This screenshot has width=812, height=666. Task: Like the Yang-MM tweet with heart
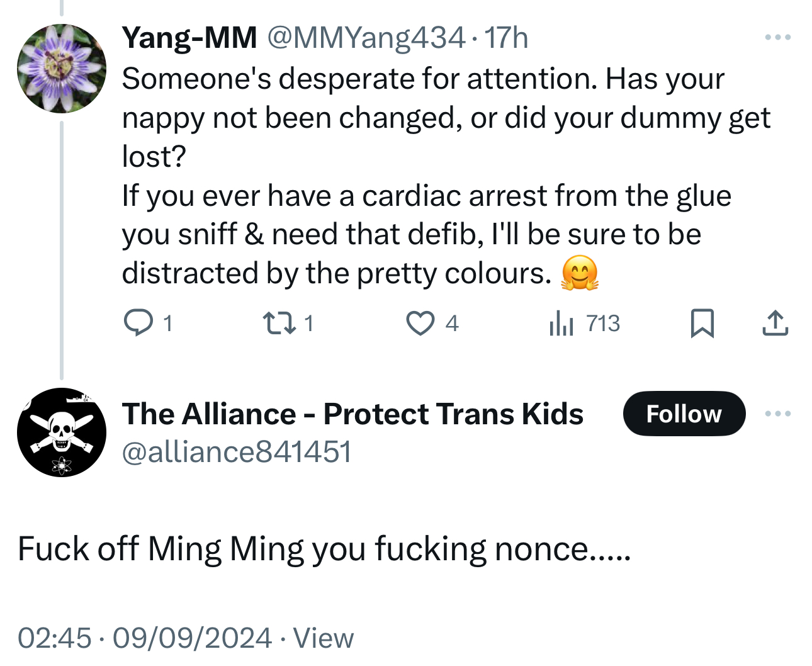(x=420, y=324)
